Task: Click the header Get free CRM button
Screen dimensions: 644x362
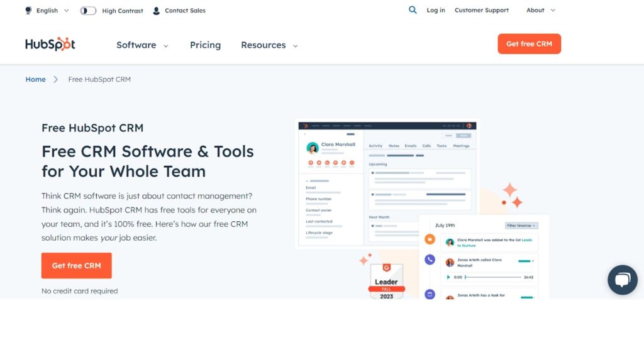Action: tap(529, 44)
